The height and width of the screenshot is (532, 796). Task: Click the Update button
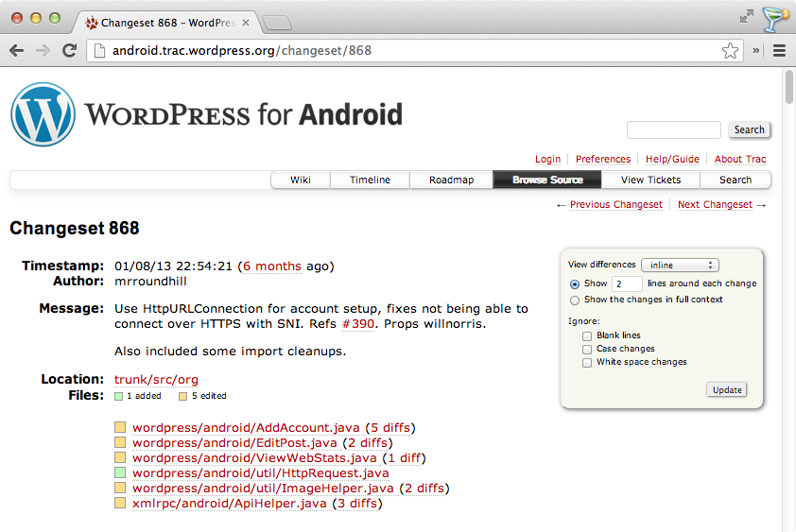point(726,389)
